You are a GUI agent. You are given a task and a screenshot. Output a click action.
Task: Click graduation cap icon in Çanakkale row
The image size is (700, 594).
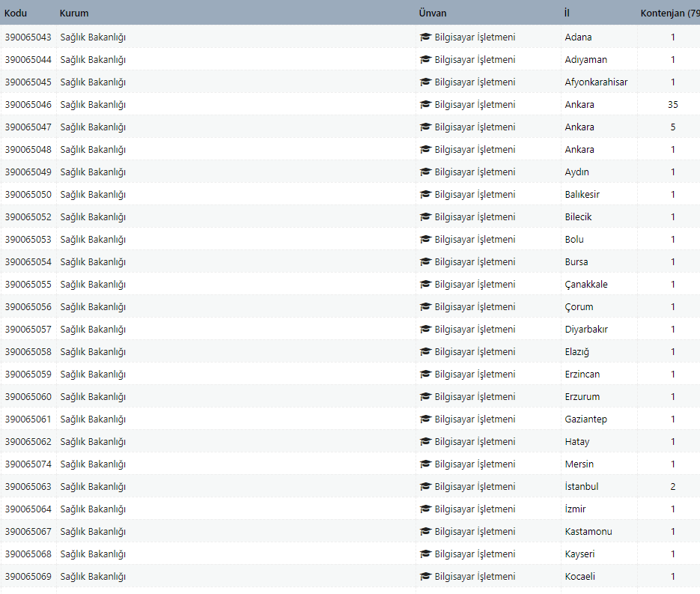click(x=425, y=285)
